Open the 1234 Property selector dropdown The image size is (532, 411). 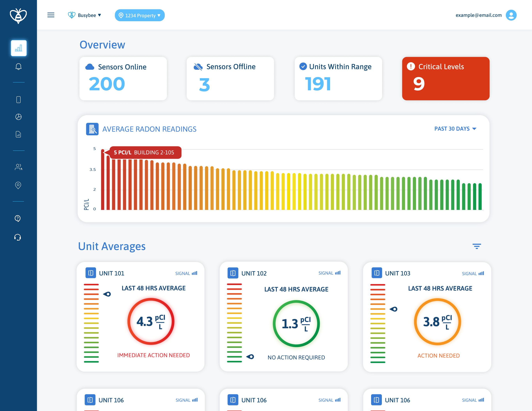(x=140, y=15)
